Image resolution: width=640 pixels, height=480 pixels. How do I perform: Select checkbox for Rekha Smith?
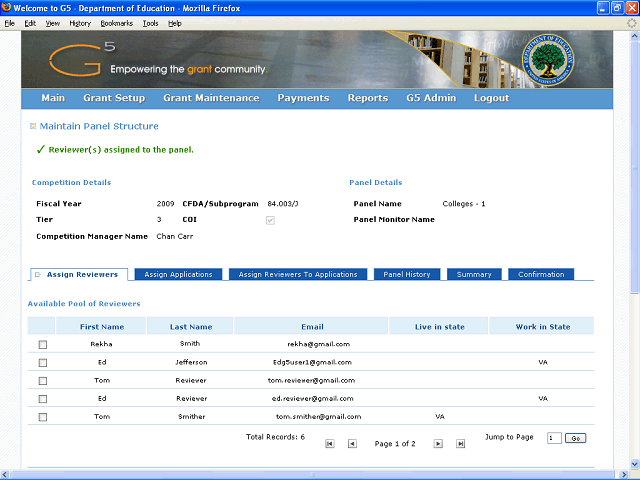click(x=42, y=345)
